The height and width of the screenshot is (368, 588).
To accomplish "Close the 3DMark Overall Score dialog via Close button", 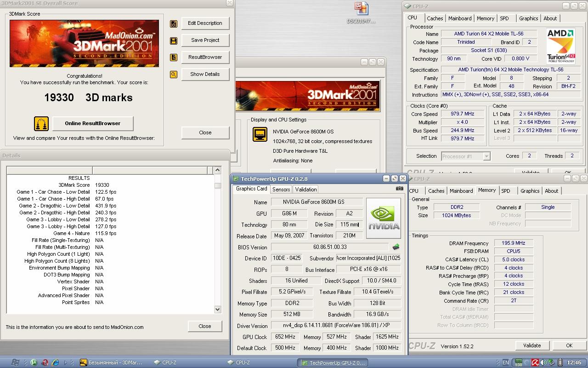I will coord(205,132).
